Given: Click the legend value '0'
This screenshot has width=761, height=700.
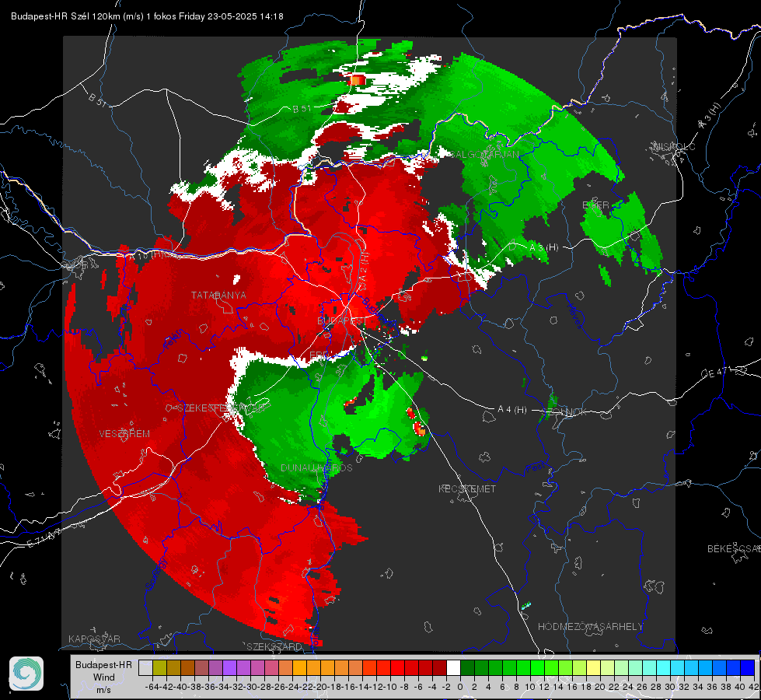Looking at the screenshot, I should click(460, 687).
